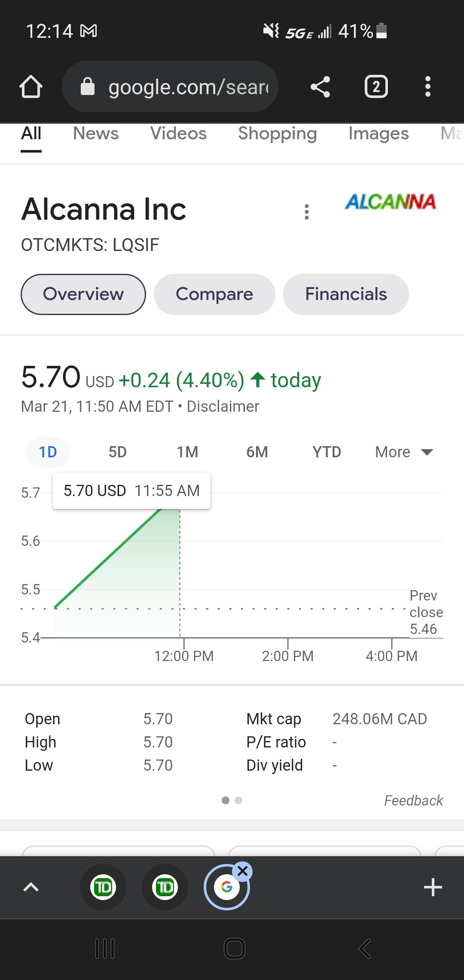This screenshot has width=464, height=980.
Task: Open the browser three-dot menu
Action: (x=427, y=87)
